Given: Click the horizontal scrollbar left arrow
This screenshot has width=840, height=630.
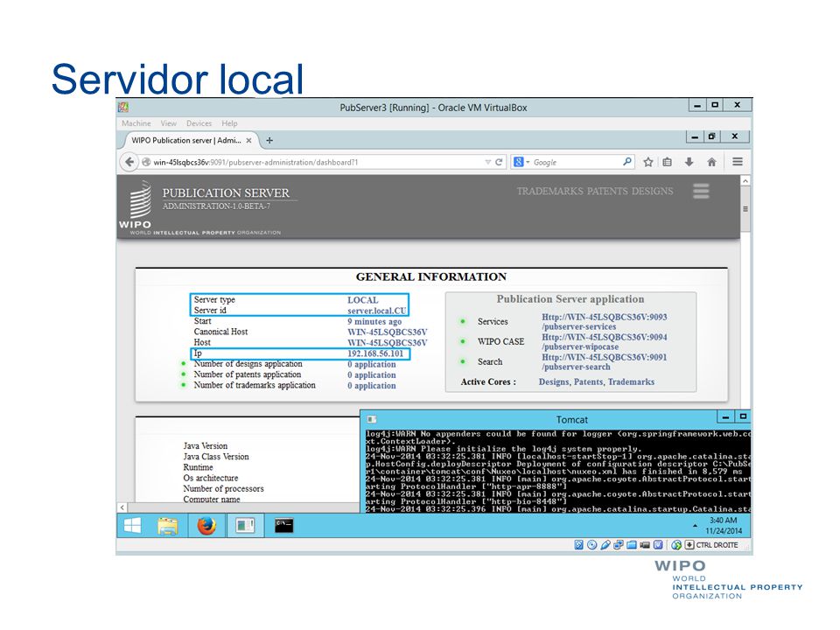Looking at the screenshot, I should (x=122, y=507).
